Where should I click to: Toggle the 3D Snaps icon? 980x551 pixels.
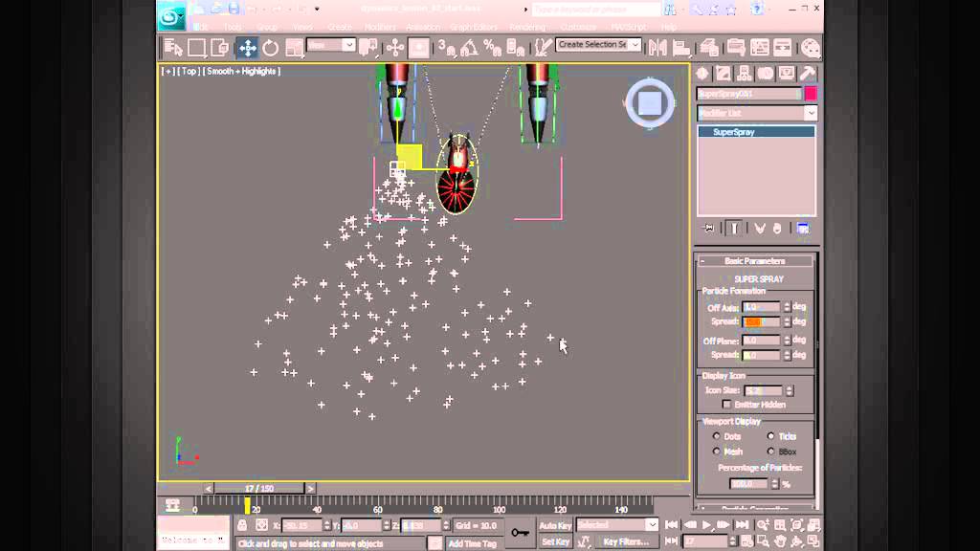pos(446,48)
